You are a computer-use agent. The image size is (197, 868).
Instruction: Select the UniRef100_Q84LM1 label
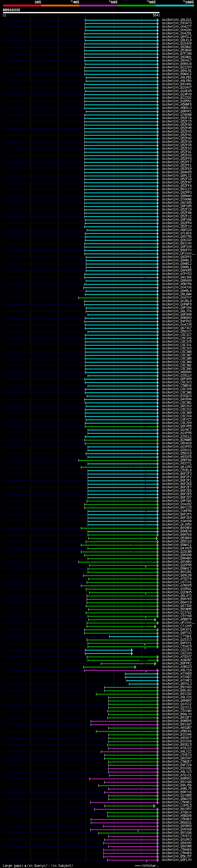(x=176, y=71)
